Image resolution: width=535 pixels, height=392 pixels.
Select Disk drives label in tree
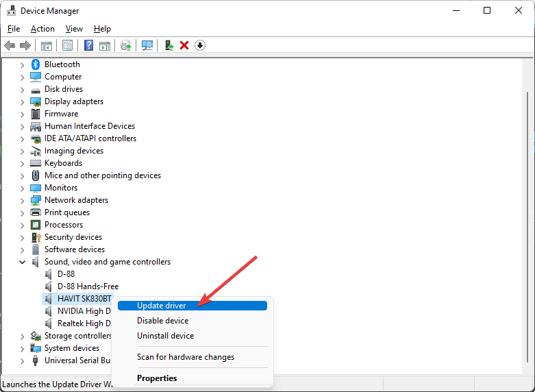(64, 89)
